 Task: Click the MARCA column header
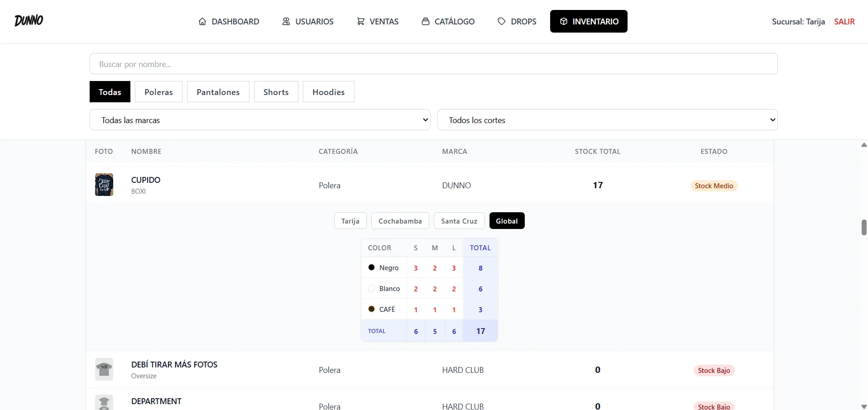click(x=455, y=151)
